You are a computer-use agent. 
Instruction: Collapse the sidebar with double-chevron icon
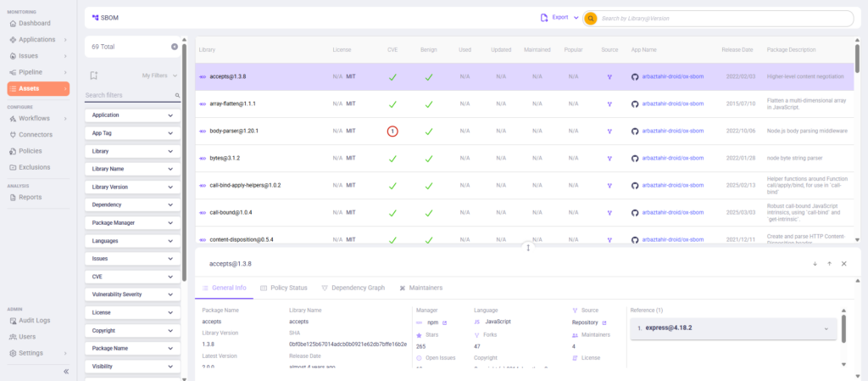click(66, 372)
